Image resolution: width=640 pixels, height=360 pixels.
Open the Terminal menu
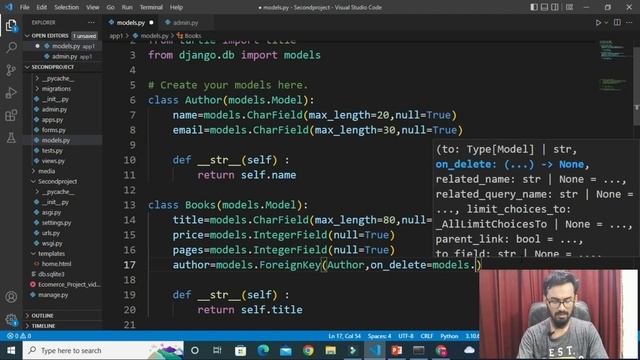point(151,7)
